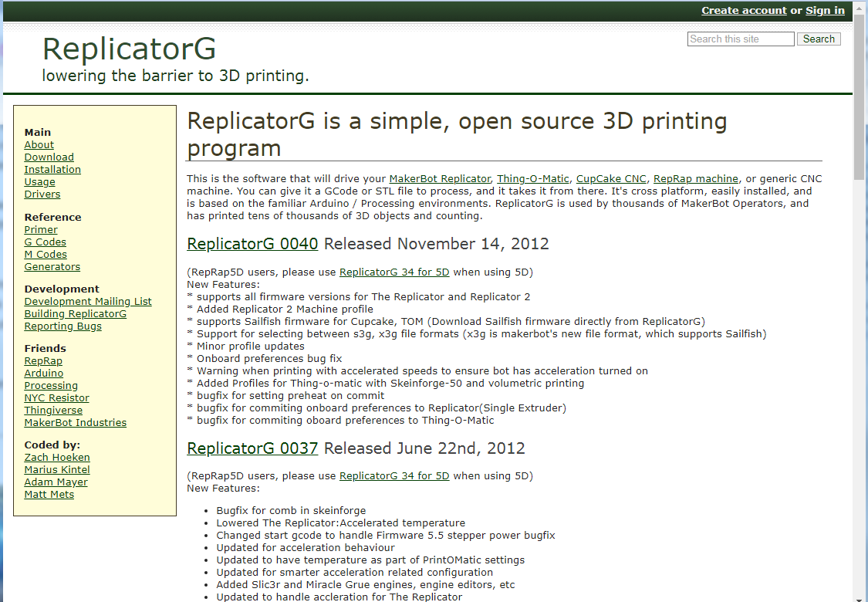The image size is (868, 602).
Task: Click the ReplicatorG site title
Action: [129, 48]
